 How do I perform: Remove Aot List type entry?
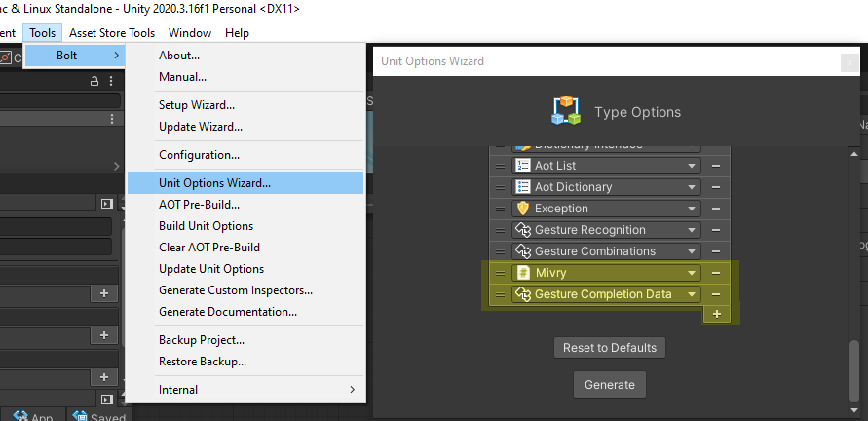pos(716,166)
